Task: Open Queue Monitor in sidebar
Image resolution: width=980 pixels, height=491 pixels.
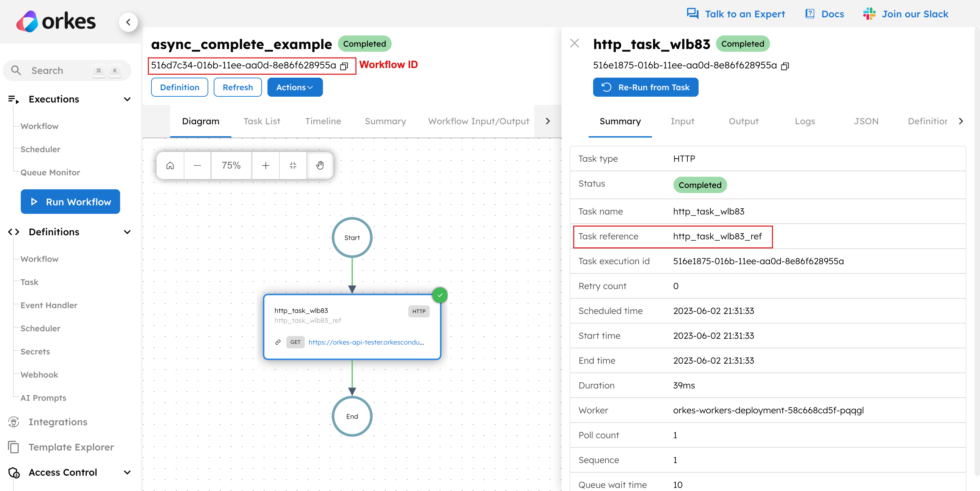Action: [50, 172]
